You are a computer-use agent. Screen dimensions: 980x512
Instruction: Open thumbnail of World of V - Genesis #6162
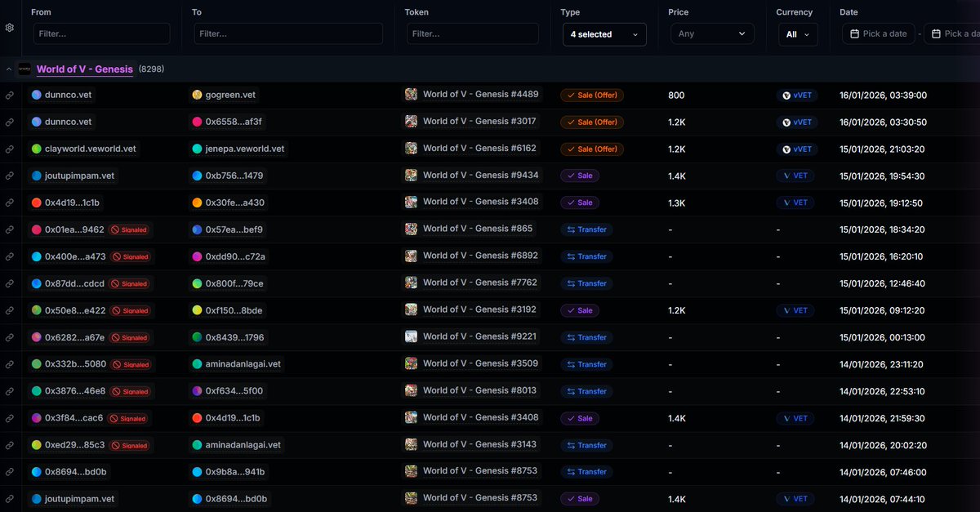point(412,148)
